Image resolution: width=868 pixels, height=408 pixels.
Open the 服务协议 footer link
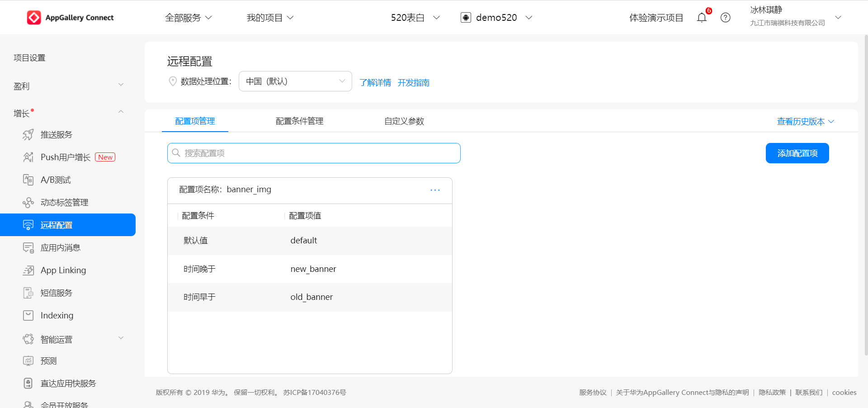click(x=593, y=392)
